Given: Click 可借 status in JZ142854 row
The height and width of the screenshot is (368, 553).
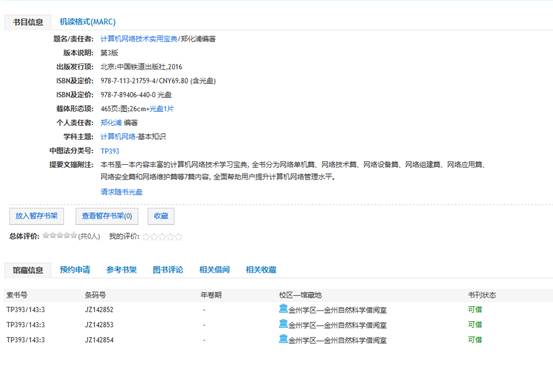Looking at the screenshot, I should click(x=475, y=340).
